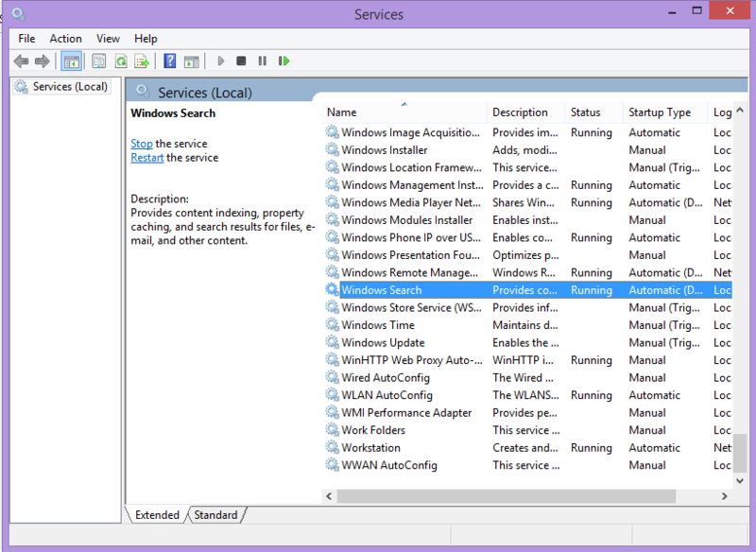Select Windows Management Instrumentation row
756x552 pixels.
click(x=528, y=184)
